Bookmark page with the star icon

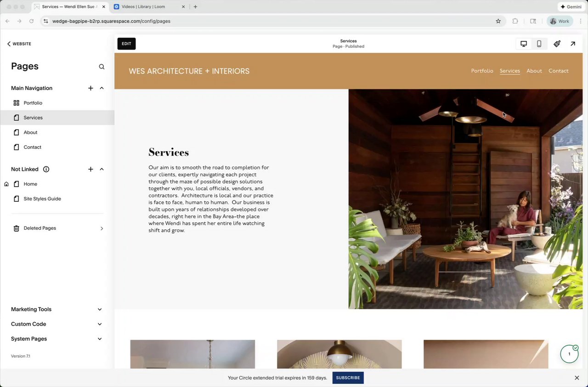[x=498, y=21]
